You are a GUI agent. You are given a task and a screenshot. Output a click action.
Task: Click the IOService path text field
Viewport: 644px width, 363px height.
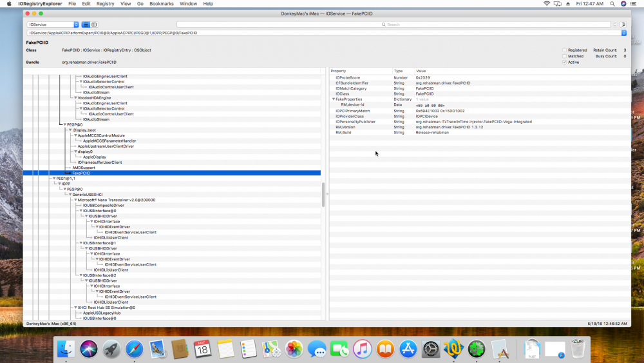(324, 33)
